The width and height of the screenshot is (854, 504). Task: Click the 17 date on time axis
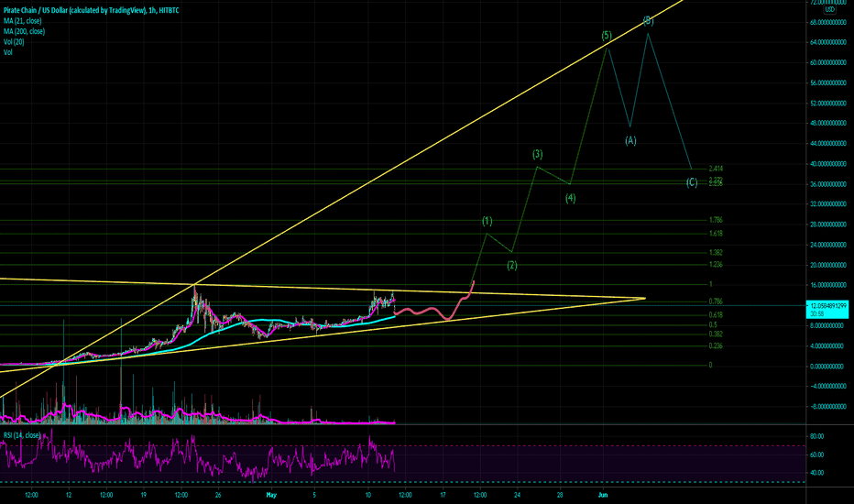(443, 495)
